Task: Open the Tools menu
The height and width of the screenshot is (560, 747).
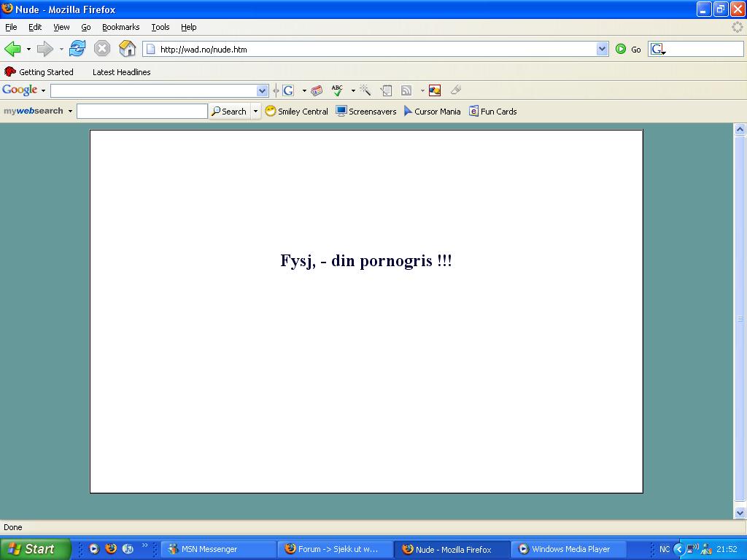Action: click(x=160, y=27)
